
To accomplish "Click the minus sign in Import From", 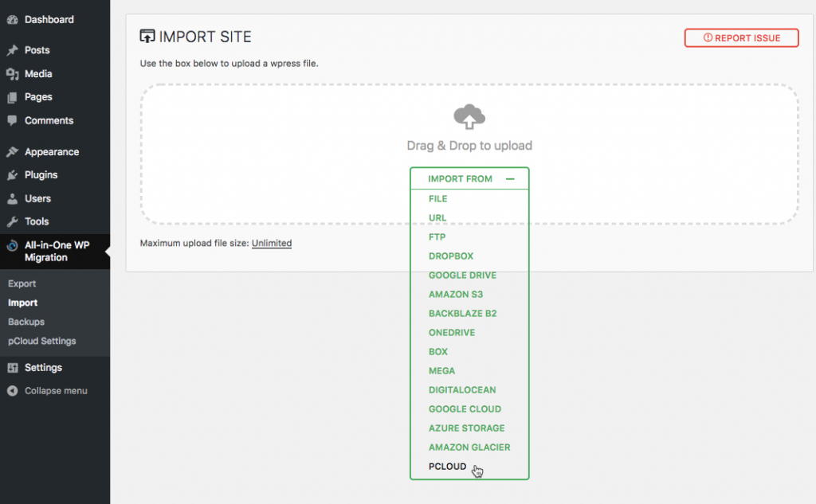I will [x=510, y=179].
